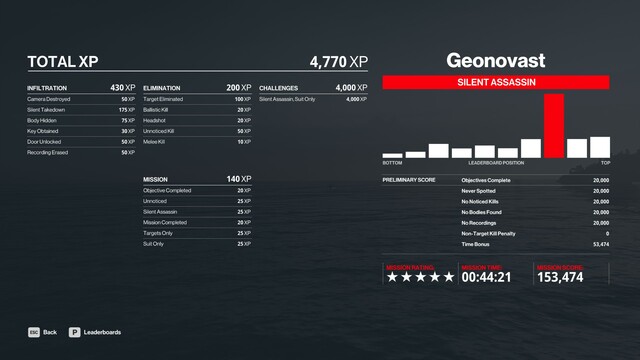
Task: Click the Geonovast player name
Action: point(496,60)
